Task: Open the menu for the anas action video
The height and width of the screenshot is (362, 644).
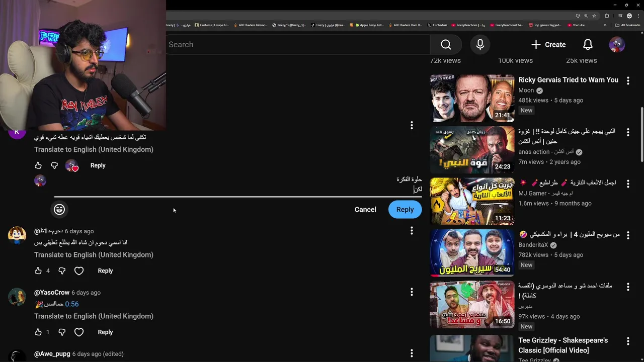Action: 628,132
